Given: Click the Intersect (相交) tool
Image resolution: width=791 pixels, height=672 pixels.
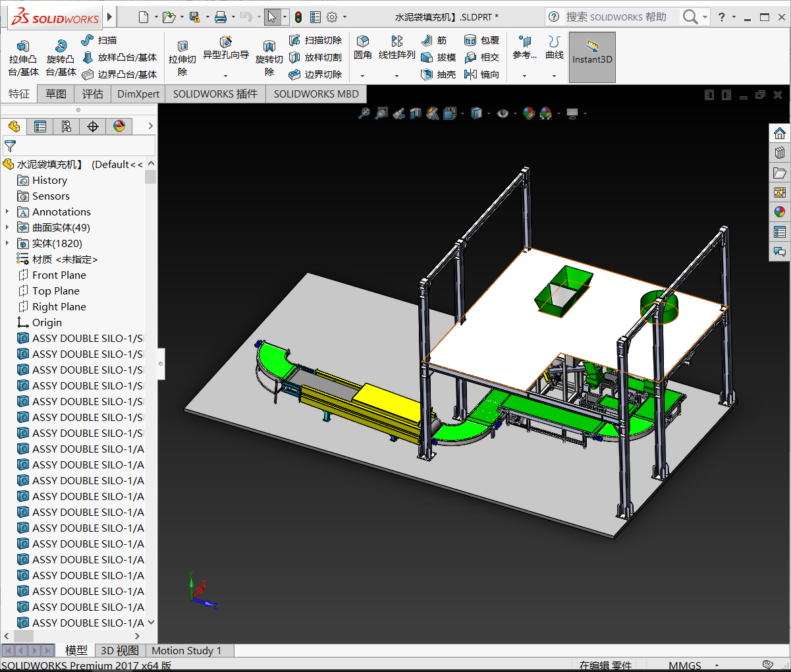Looking at the screenshot, I should point(481,57).
